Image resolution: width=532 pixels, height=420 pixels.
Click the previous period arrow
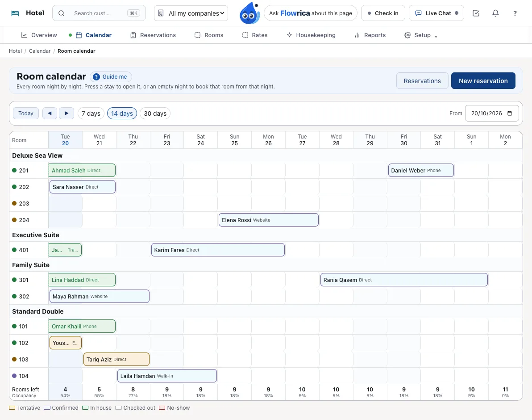point(50,113)
